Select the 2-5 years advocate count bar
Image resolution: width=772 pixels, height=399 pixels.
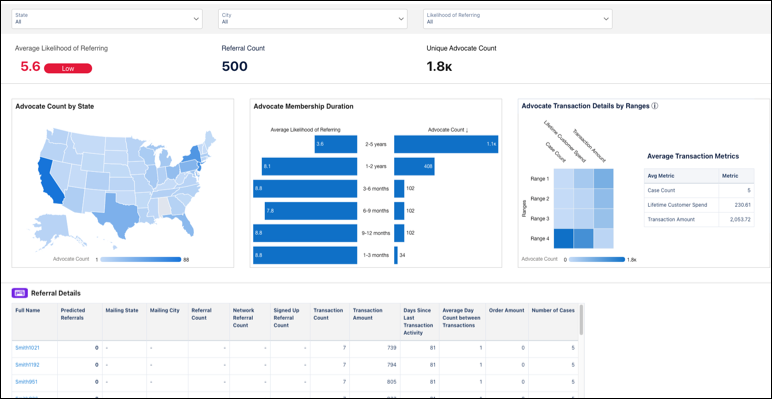tap(446, 144)
